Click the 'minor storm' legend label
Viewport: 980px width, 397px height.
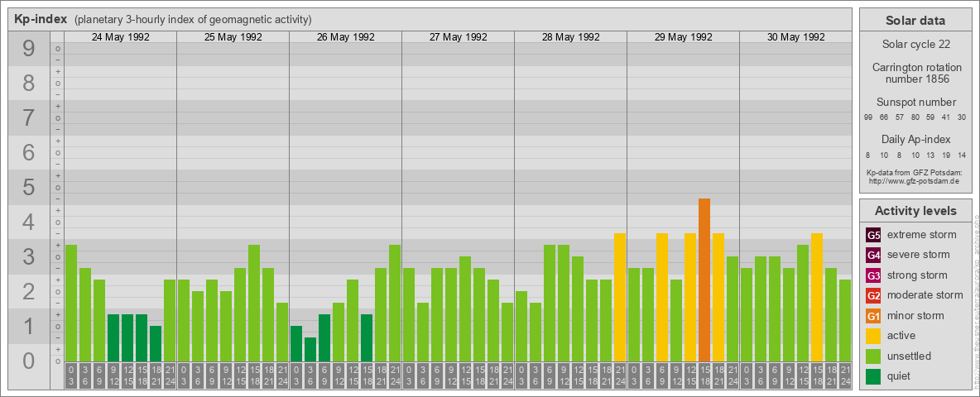point(915,315)
